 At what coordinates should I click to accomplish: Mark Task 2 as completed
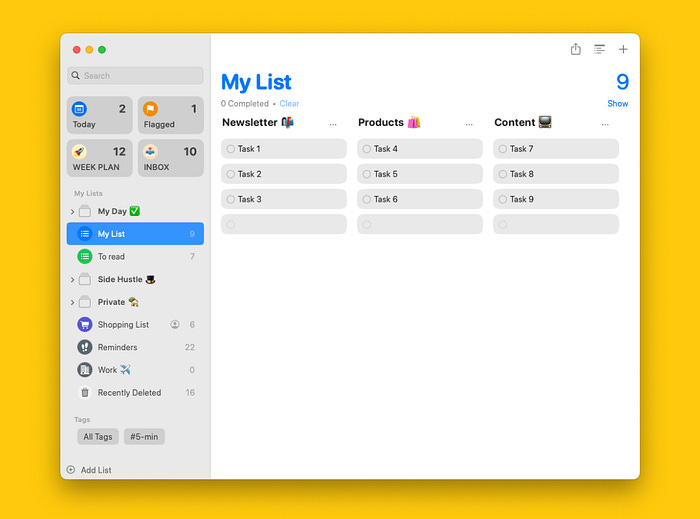[x=230, y=174]
